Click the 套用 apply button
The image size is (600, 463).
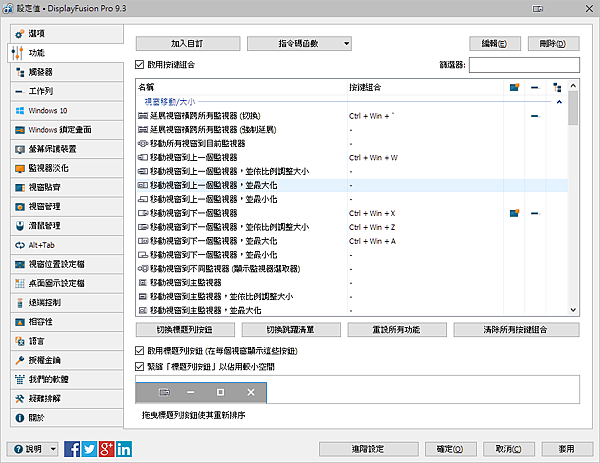point(567,449)
